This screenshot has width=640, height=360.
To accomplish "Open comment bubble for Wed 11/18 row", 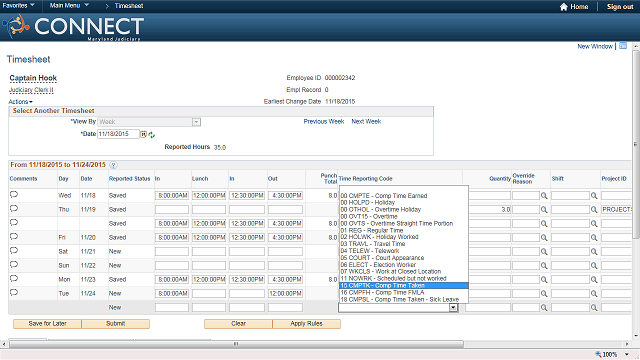I will (14, 195).
